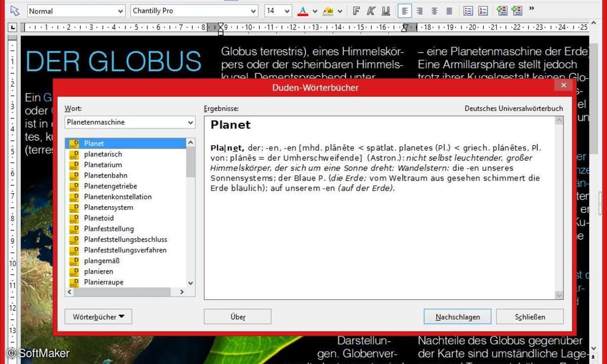Show more toolbar items chevron
This screenshot has height=364, width=607.
532,8
